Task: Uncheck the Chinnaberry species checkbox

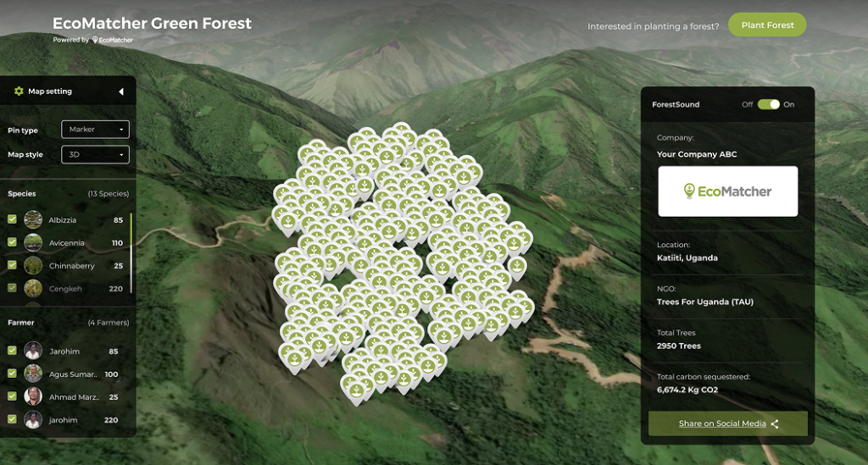Action: tap(12, 265)
